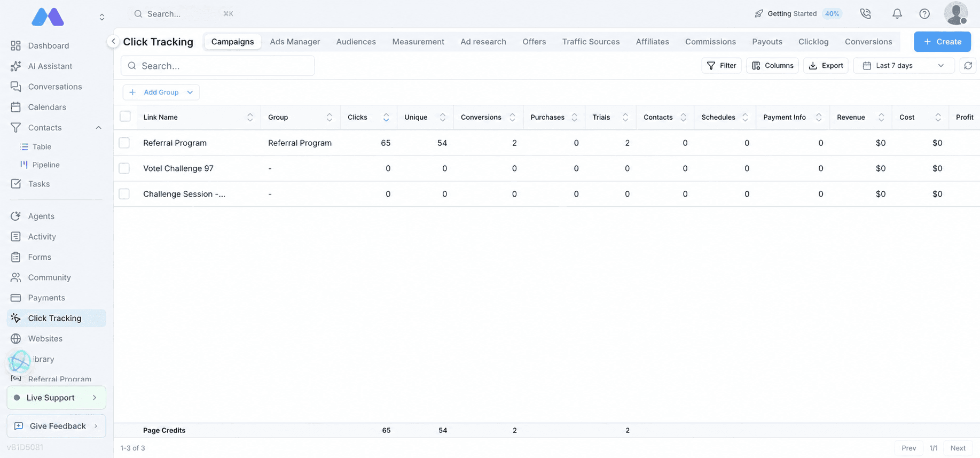Sort by the Clicks column
The image size is (980, 458).
(x=386, y=118)
